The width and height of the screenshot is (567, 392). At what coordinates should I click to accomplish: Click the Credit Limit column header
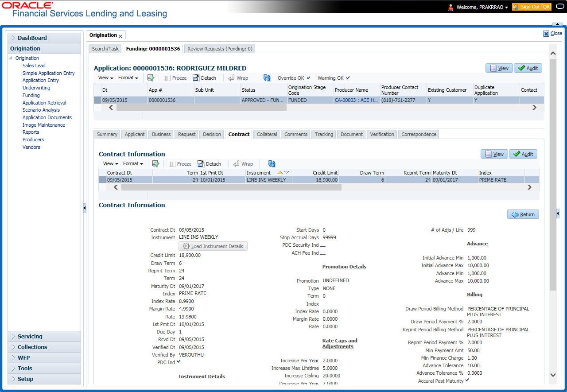[x=315, y=173]
